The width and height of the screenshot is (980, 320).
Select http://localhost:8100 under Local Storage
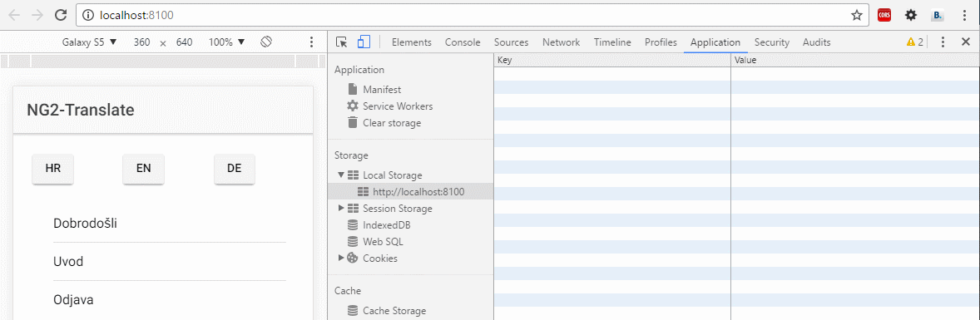411,192
